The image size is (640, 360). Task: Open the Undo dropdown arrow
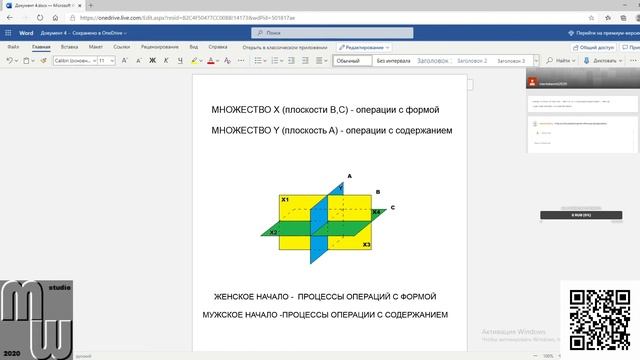pos(16,61)
